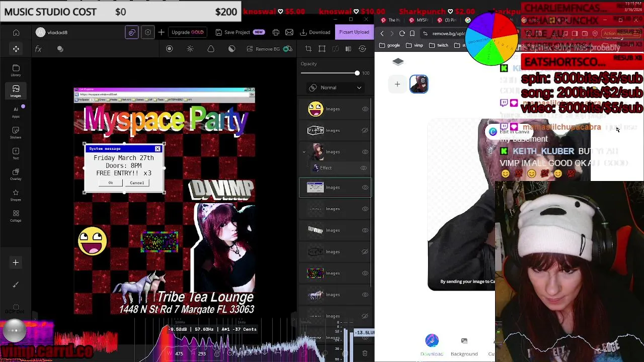
Task: Click the Background option in remove.bg
Action: click(x=464, y=347)
